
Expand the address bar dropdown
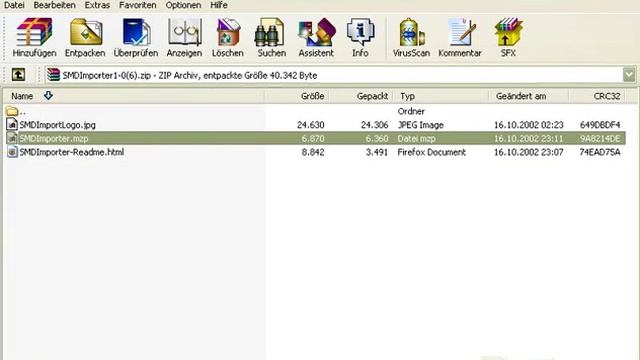[629, 75]
